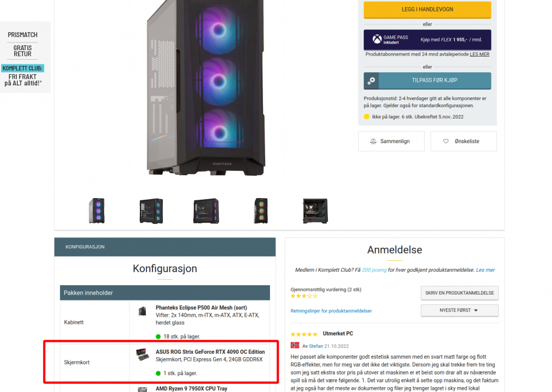Click the 200 poeng link

tap(374, 270)
